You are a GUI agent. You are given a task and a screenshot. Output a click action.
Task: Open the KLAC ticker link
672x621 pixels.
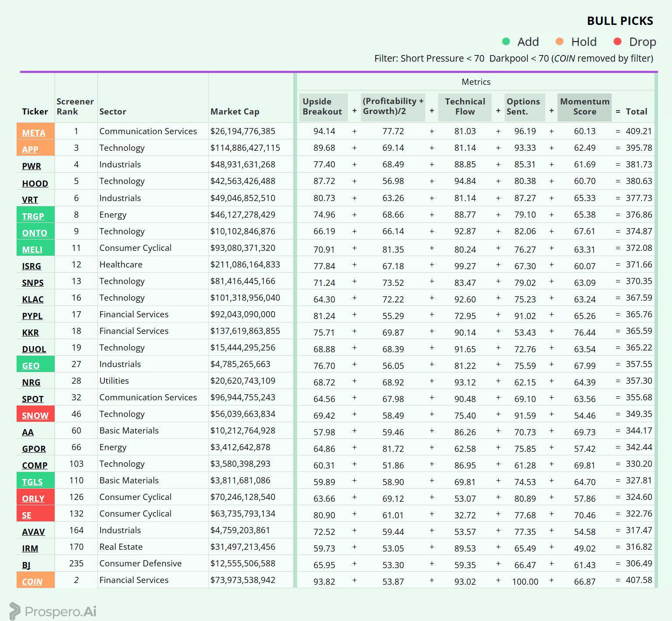coord(33,299)
